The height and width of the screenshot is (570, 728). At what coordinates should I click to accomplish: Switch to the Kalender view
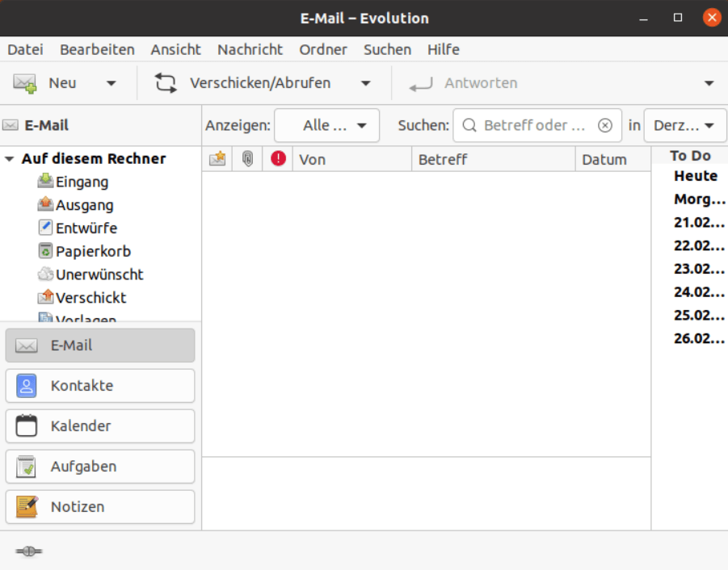click(x=100, y=426)
